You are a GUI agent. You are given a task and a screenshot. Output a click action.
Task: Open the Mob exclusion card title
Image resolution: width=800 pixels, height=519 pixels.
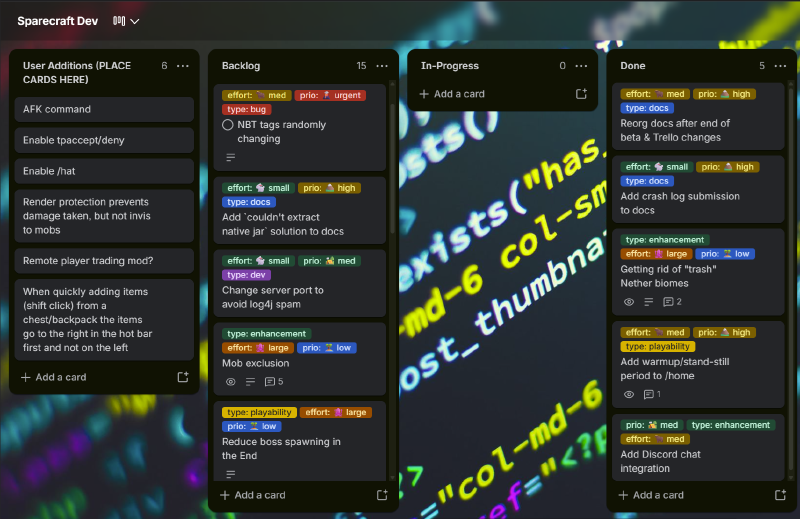click(256, 363)
